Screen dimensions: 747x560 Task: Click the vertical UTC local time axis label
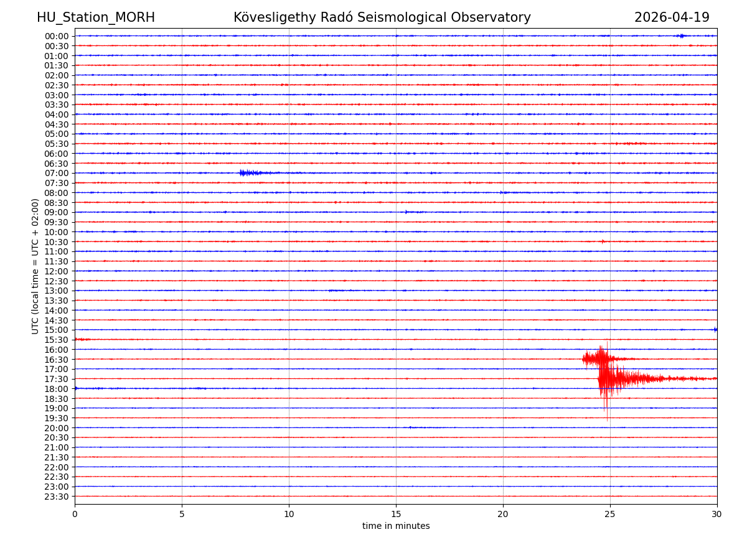coord(35,266)
